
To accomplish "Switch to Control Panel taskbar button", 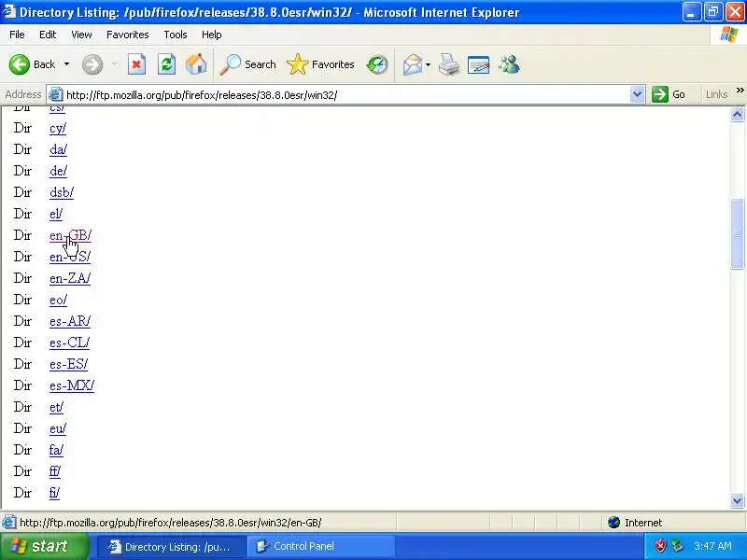I will tap(320, 547).
